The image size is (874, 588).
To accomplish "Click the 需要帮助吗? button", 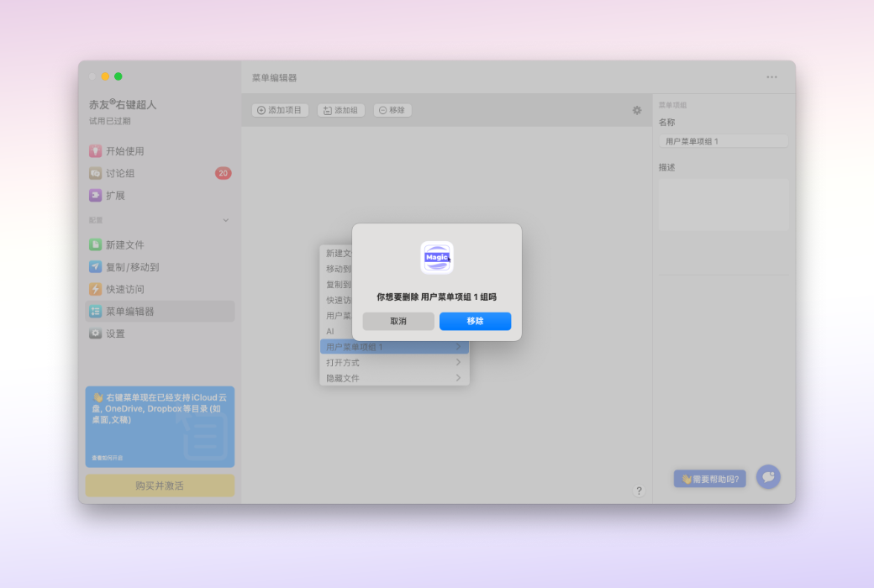I will [x=709, y=479].
